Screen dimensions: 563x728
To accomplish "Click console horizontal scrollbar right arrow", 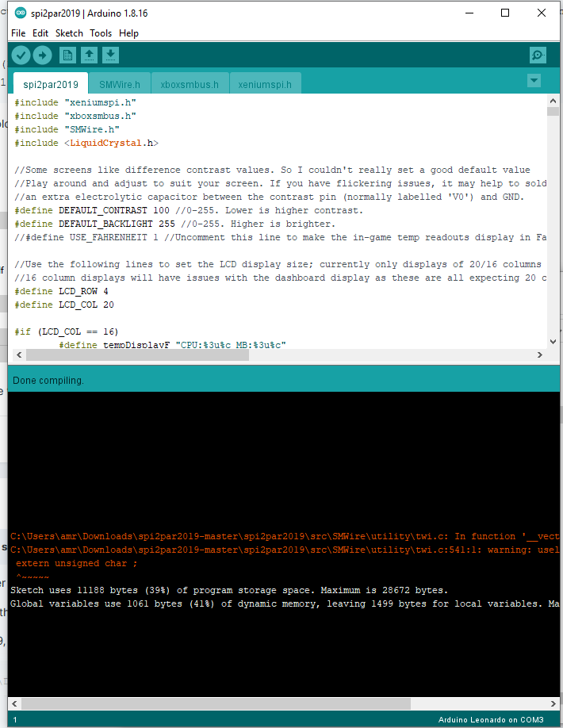I will (x=553, y=703).
